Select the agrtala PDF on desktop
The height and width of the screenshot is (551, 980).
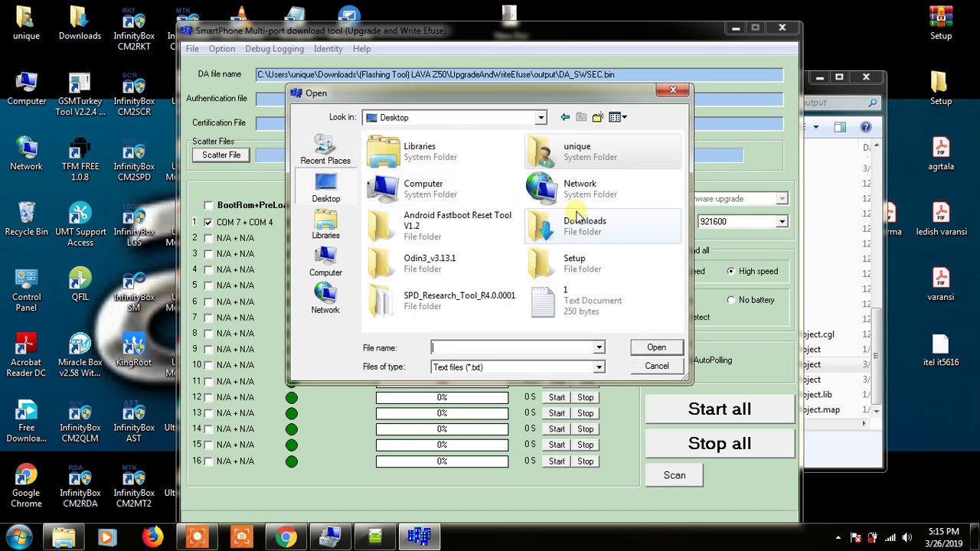coord(941,154)
